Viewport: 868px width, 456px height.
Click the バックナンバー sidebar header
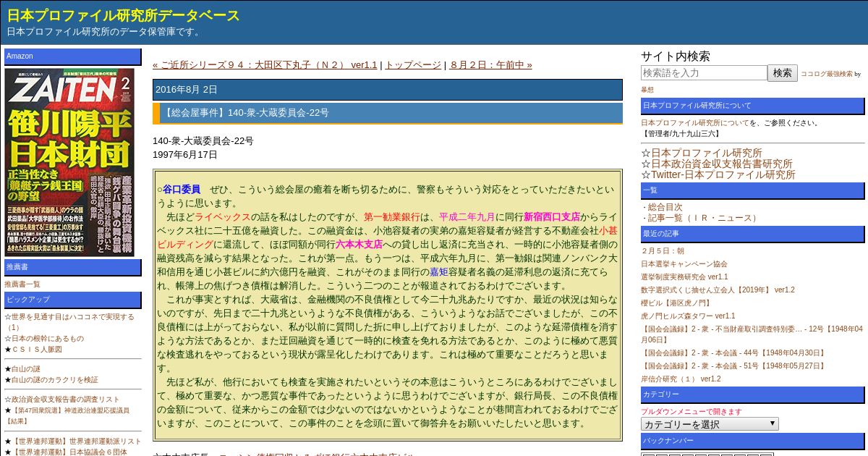pos(753,442)
